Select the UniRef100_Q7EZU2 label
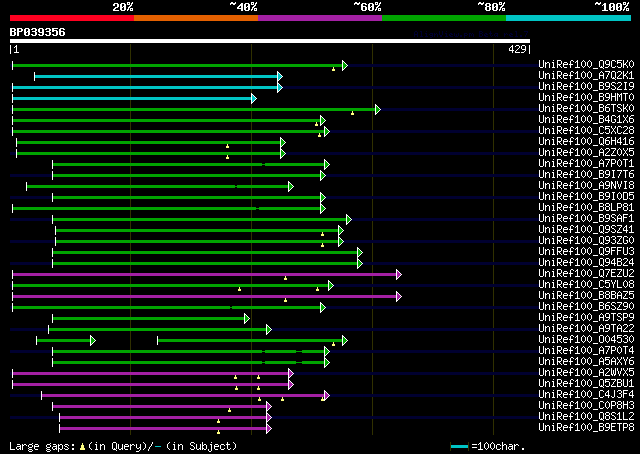The height and width of the screenshot is (454, 640). [586, 274]
